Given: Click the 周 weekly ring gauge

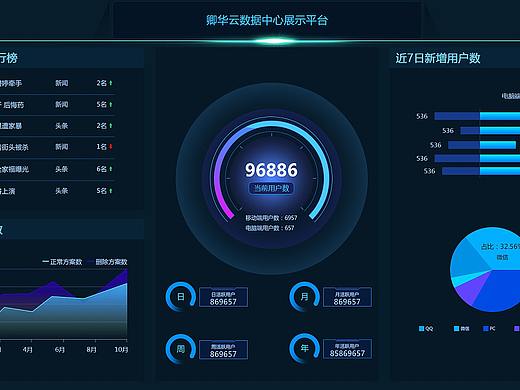Looking at the screenshot, I should tap(181, 349).
